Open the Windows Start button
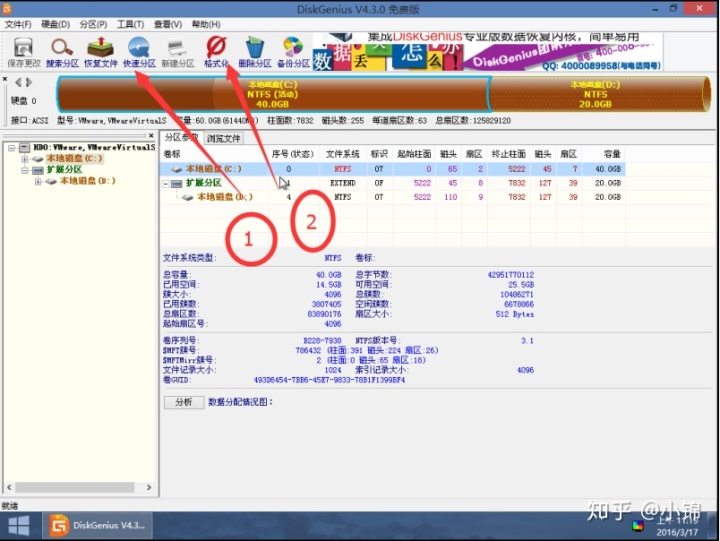The height and width of the screenshot is (541, 720). [18, 526]
